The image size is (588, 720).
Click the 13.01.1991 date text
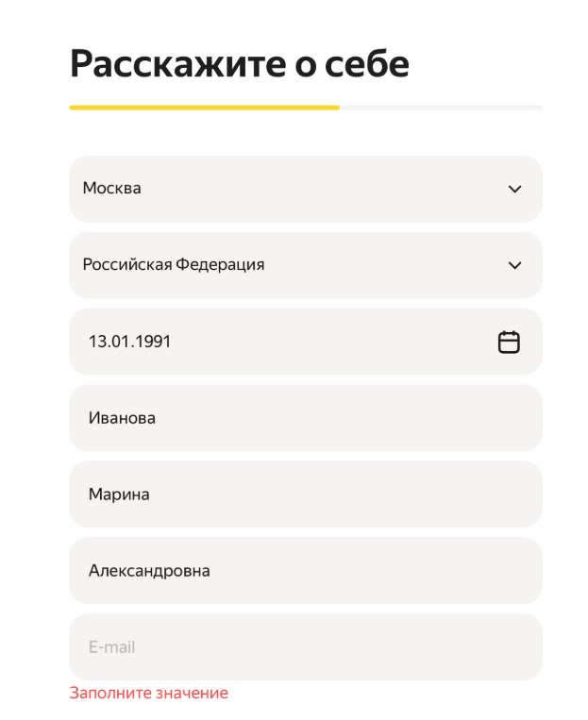(x=129, y=342)
